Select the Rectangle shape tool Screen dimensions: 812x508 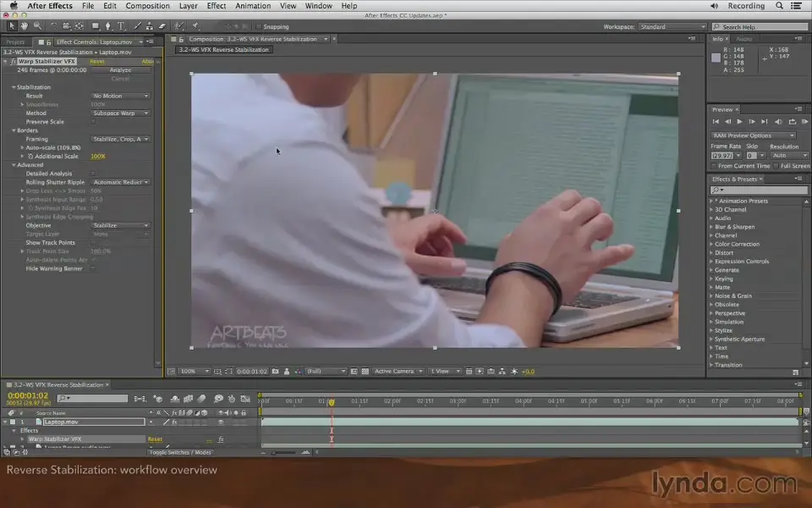(96, 26)
